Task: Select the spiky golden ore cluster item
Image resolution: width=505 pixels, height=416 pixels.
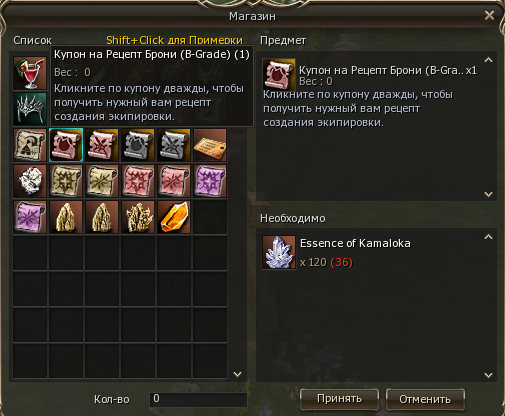Action: [138, 217]
